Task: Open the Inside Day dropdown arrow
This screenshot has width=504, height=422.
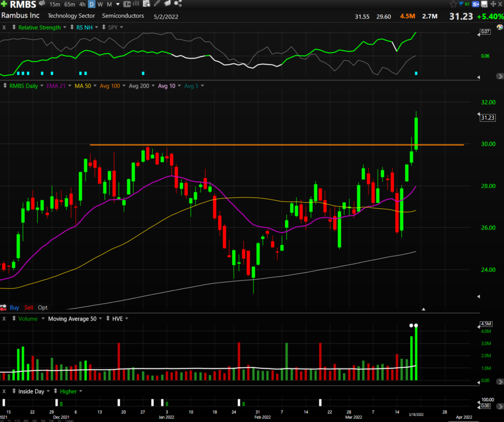Action: pos(48,391)
